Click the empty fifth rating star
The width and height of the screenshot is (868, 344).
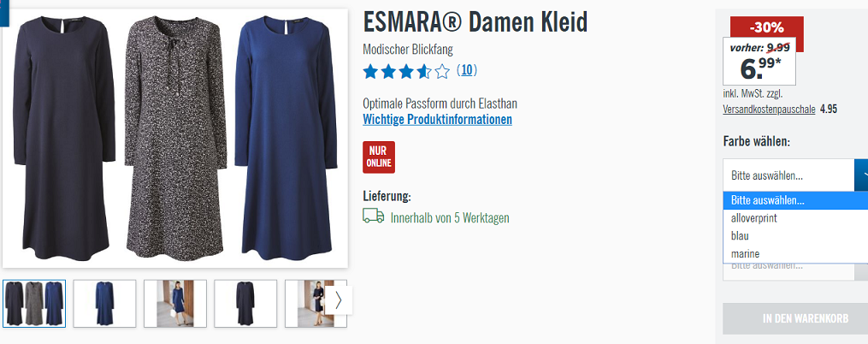coord(442,72)
